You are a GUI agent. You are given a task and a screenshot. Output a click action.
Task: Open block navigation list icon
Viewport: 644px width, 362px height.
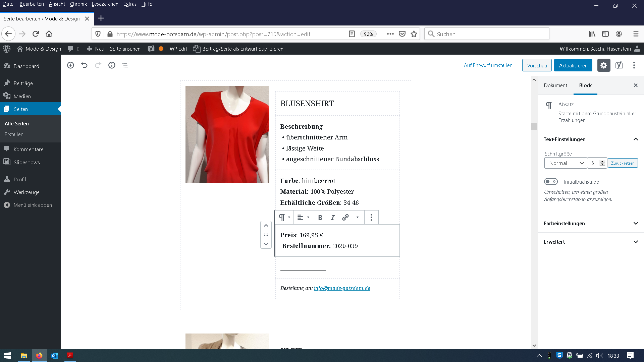tap(125, 65)
